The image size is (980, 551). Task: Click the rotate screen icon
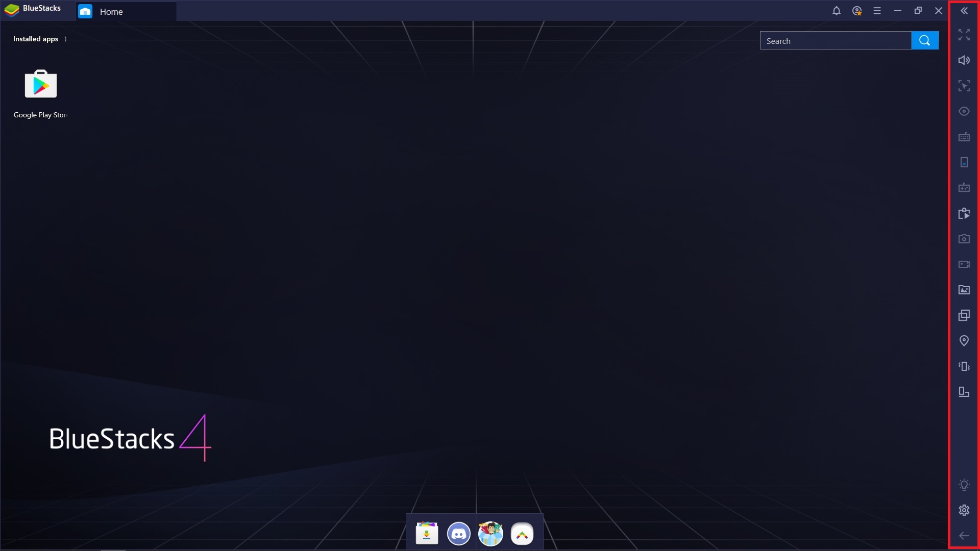pos(964,392)
